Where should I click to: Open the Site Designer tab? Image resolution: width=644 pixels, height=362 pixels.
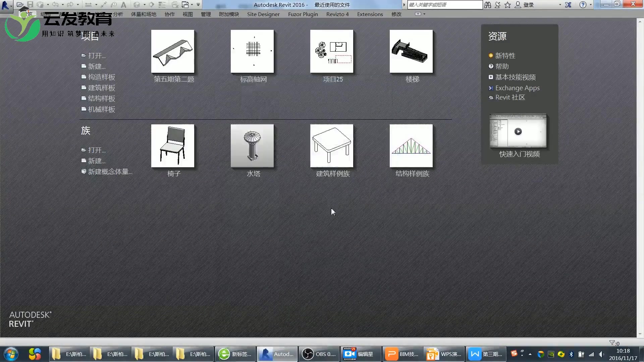coord(263,14)
